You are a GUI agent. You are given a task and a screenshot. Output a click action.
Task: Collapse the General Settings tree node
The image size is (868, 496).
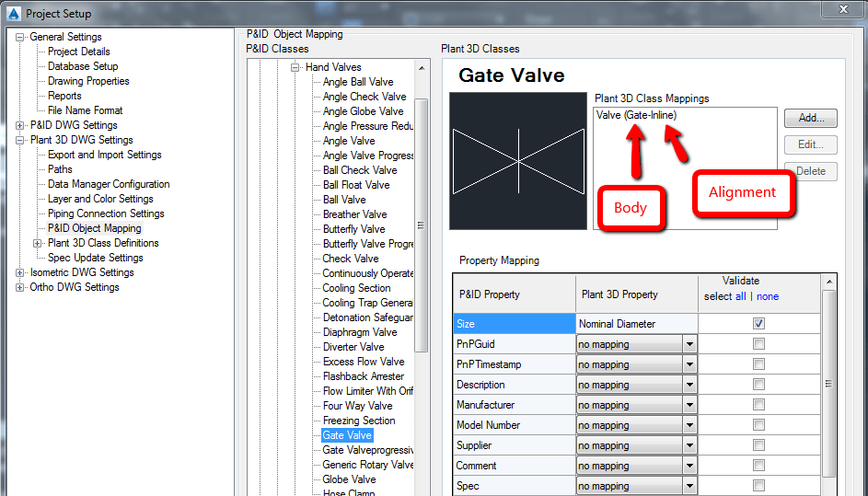click(20, 37)
